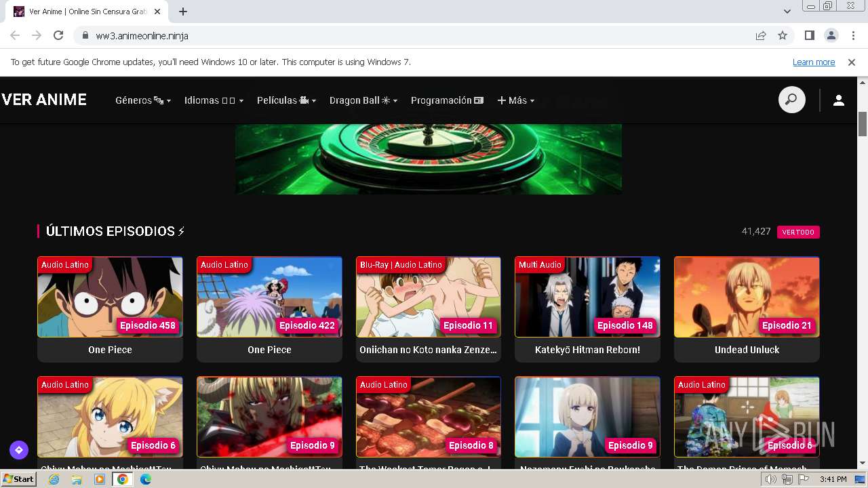Open the horned character Episodio 9 thumbnail
This screenshot has width=868, height=488.
(x=269, y=417)
